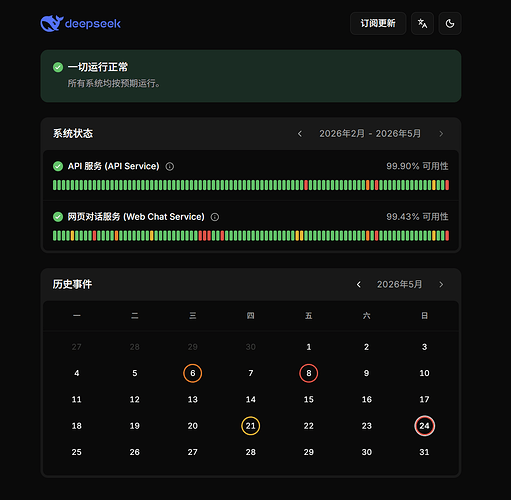This screenshot has width=511, height=500.
Task: Select day 1 in the calendar
Action: (309, 347)
